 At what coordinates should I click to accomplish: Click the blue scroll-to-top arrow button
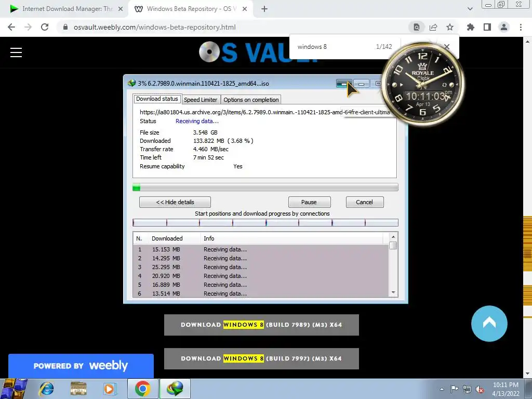(x=489, y=323)
